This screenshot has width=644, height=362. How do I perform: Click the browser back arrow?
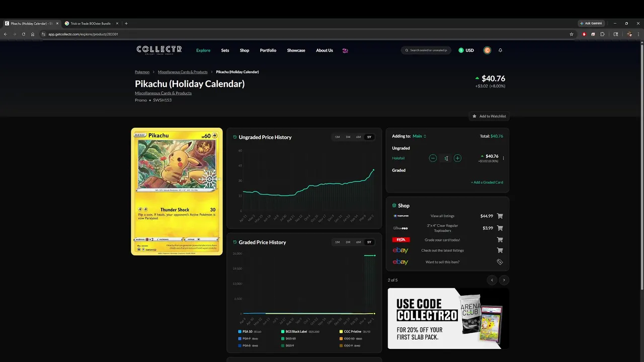pos(6,34)
